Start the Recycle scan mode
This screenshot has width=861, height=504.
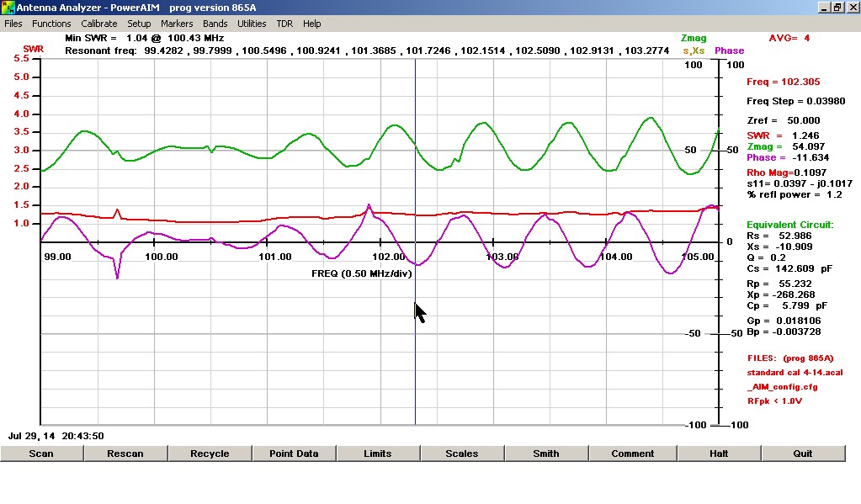click(210, 454)
